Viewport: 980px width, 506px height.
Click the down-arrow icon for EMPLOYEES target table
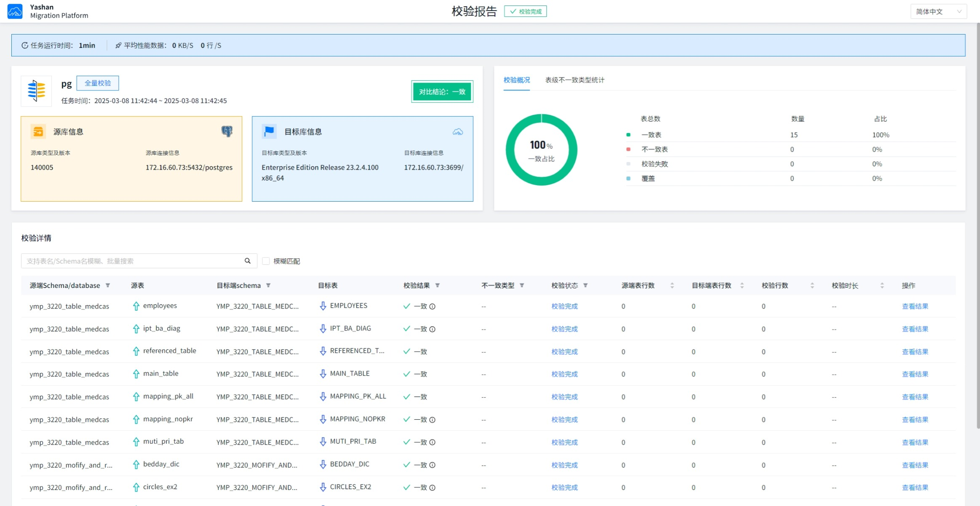(x=323, y=306)
